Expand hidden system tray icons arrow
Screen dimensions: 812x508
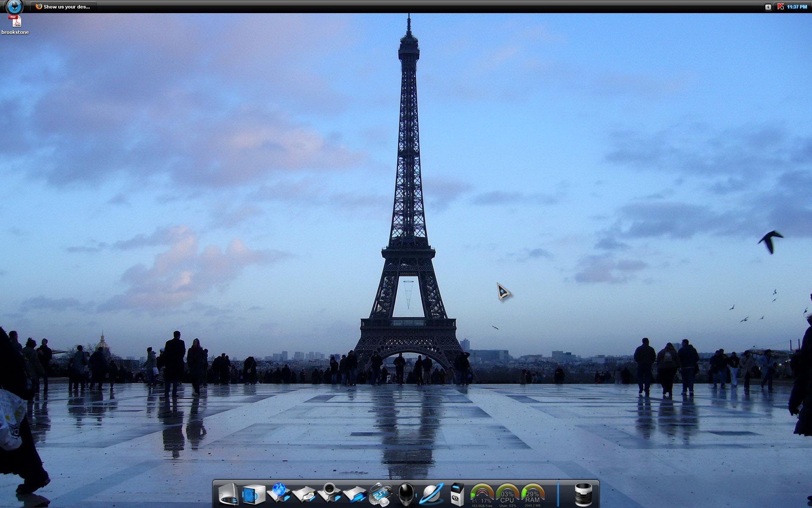[x=768, y=7]
